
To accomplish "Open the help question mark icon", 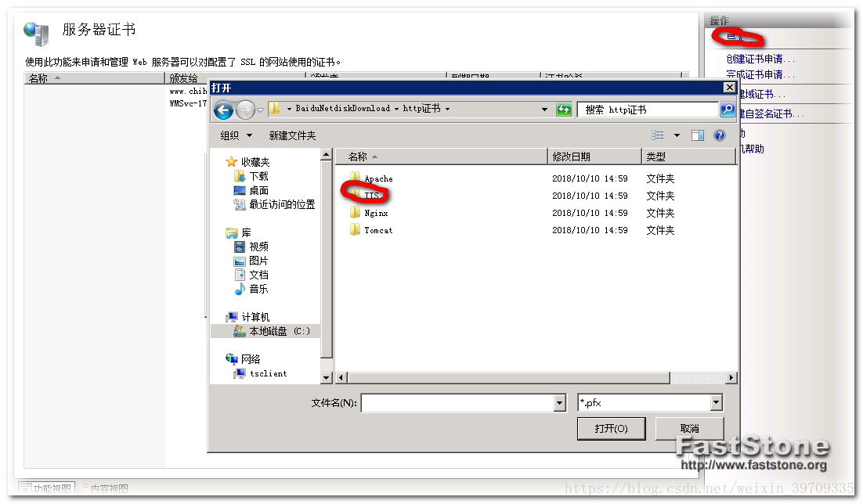I will [720, 135].
